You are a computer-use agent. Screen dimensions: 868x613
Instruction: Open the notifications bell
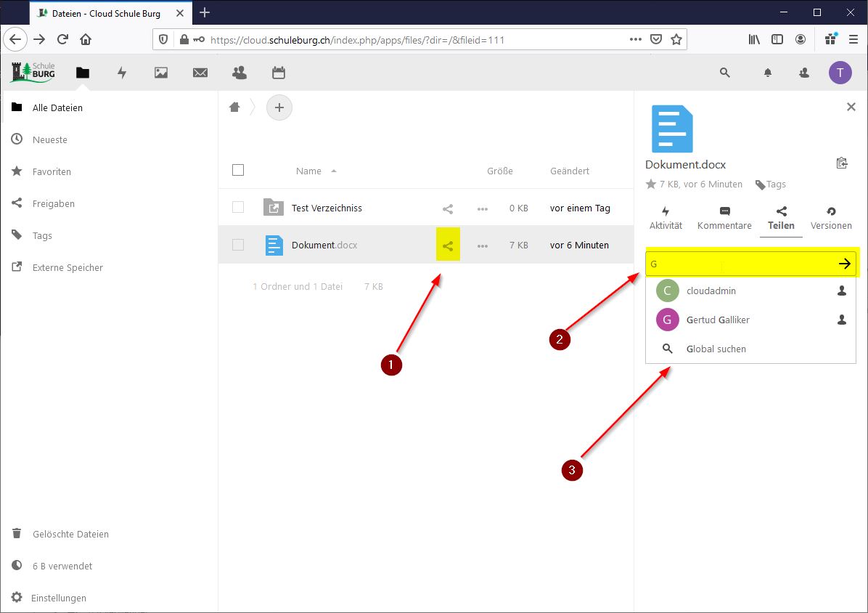(x=767, y=73)
